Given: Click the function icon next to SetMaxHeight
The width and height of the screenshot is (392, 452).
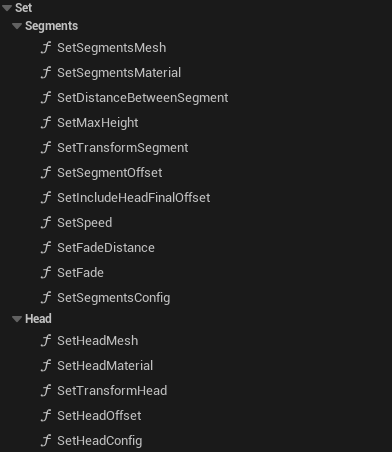Looking at the screenshot, I should [x=46, y=123].
